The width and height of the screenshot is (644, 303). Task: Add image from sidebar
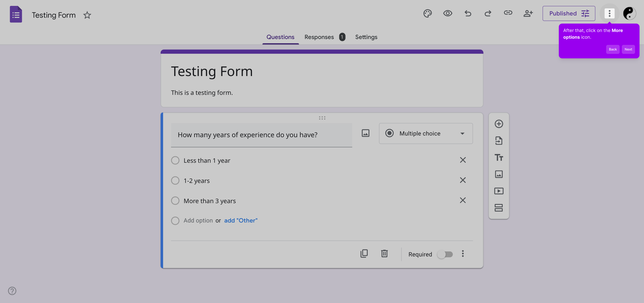(499, 174)
